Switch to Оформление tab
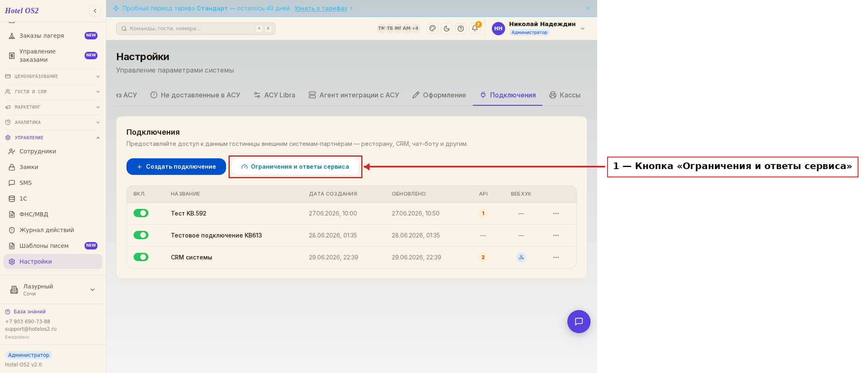The width and height of the screenshot is (868, 373). (x=439, y=95)
